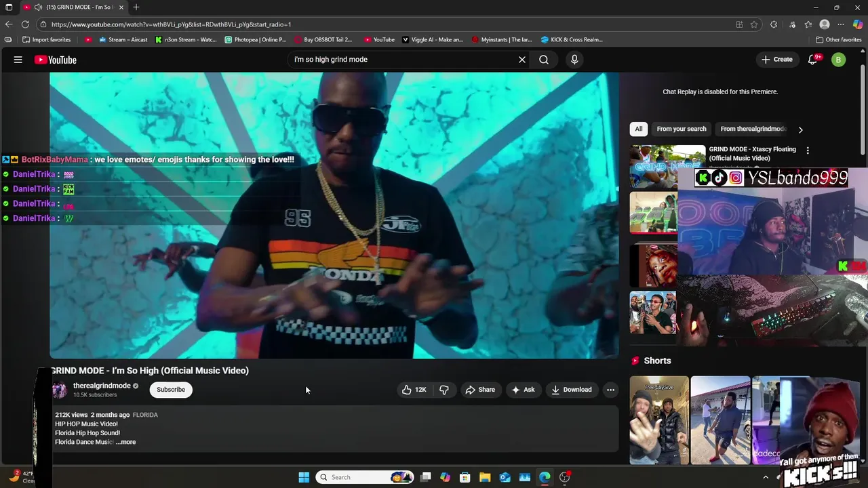Image resolution: width=868 pixels, height=488 pixels.
Task: Open browser tab actions menu icon
Action: pyautogui.click(x=9, y=7)
